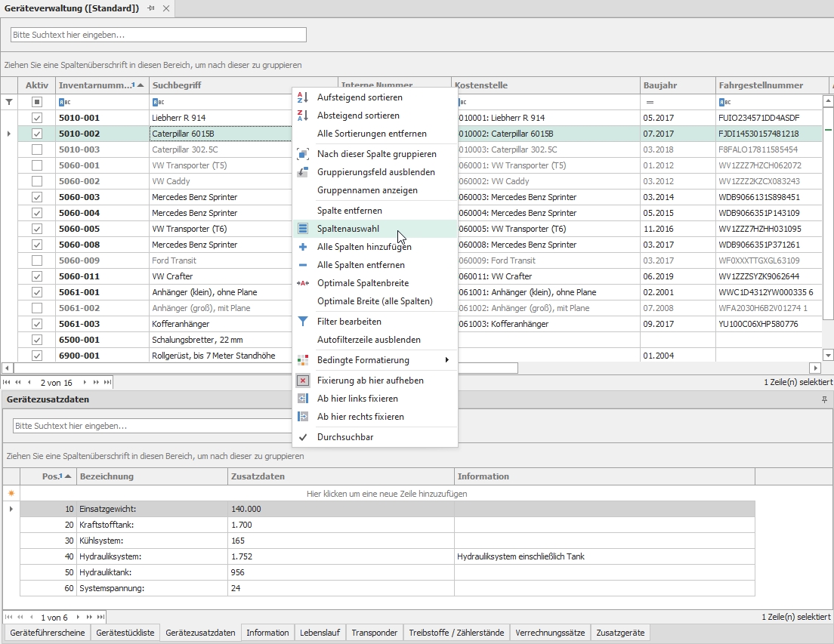Open the Baujahr filter operator dropdown
The width and height of the screenshot is (834, 644).
tap(649, 102)
